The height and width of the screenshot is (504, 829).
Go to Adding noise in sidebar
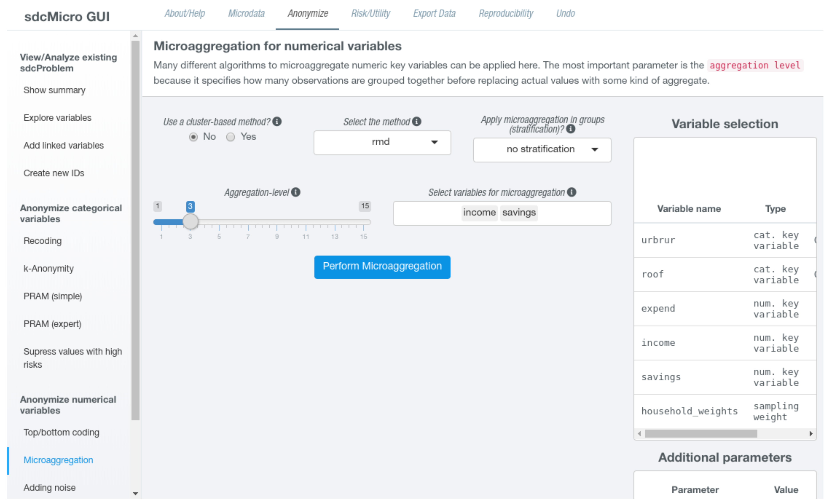pos(49,488)
